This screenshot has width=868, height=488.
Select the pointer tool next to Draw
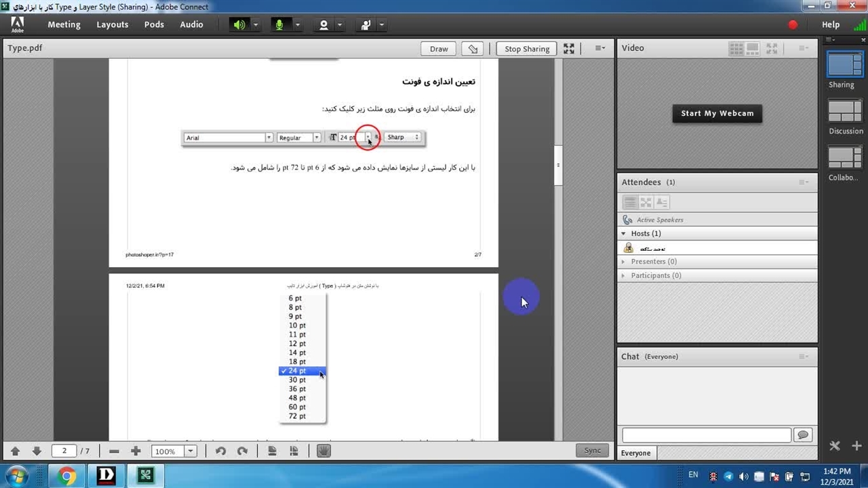point(473,49)
